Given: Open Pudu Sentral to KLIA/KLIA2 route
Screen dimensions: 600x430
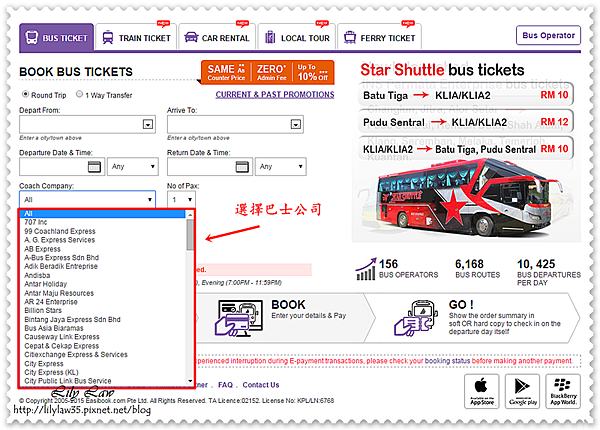Looking at the screenshot, I should 466,122.
